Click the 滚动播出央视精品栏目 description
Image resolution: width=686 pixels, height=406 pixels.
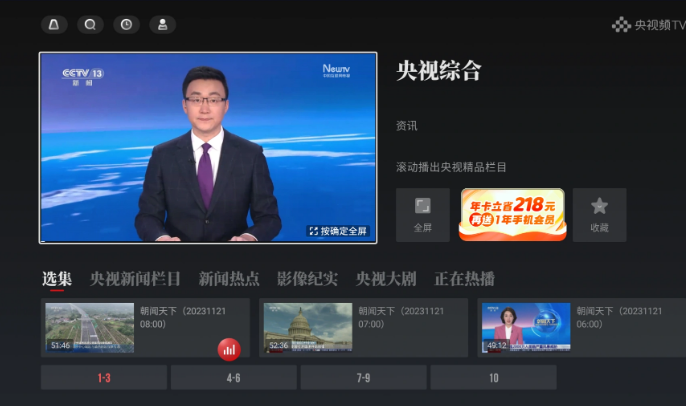[x=451, y=167]
